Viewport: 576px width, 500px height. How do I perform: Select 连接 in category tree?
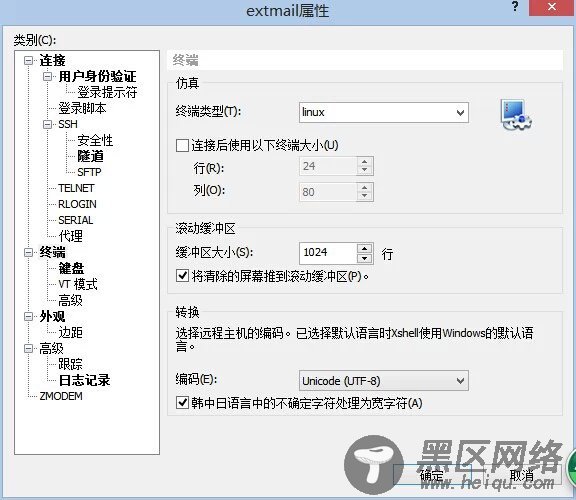[x=53, y=60]
